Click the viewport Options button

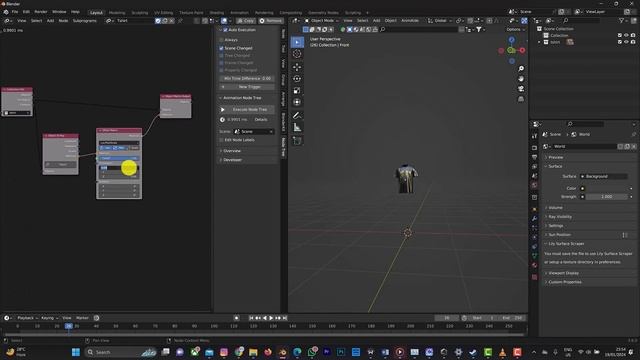click(x=516, y=29)
